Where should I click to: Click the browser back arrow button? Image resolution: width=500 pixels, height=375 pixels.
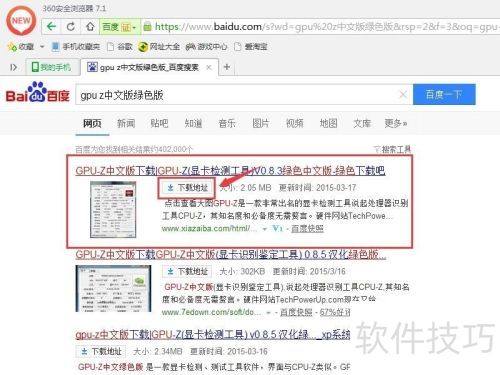51,26
